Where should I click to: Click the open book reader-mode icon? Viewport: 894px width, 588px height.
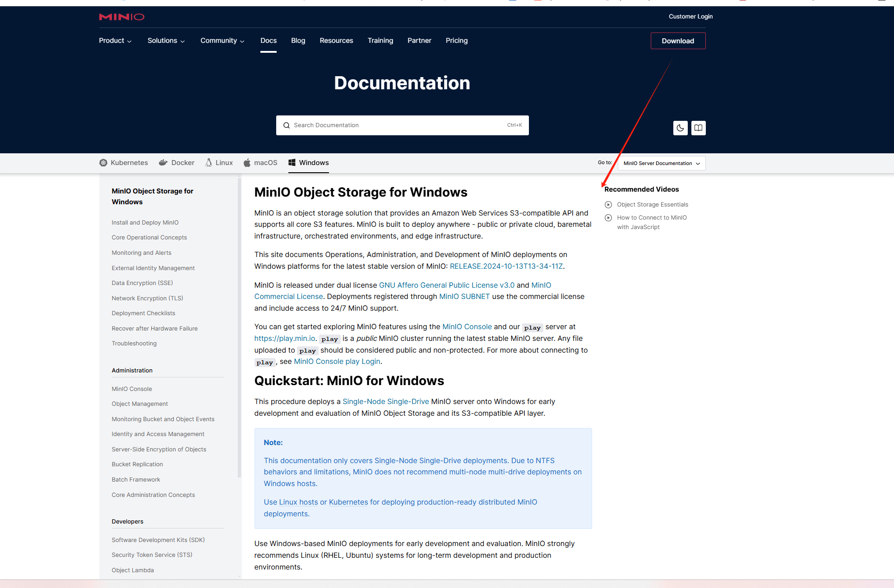(x=698, y=128)
